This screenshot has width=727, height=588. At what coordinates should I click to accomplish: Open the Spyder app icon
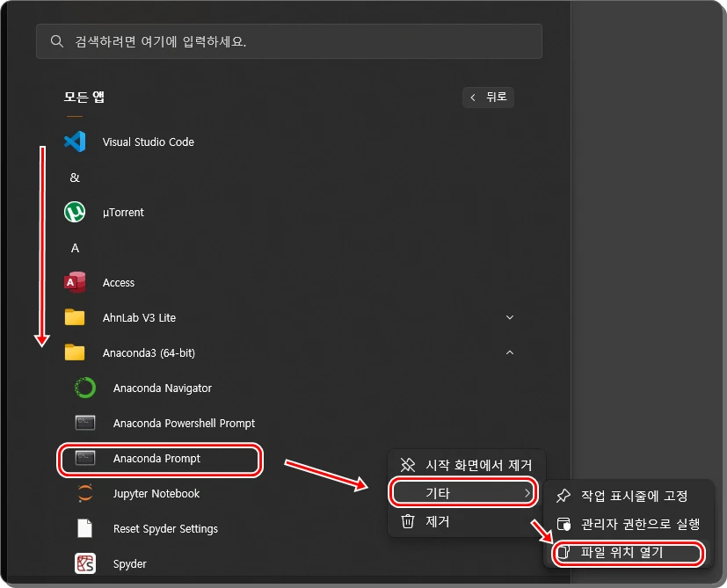tap(85, 563)
